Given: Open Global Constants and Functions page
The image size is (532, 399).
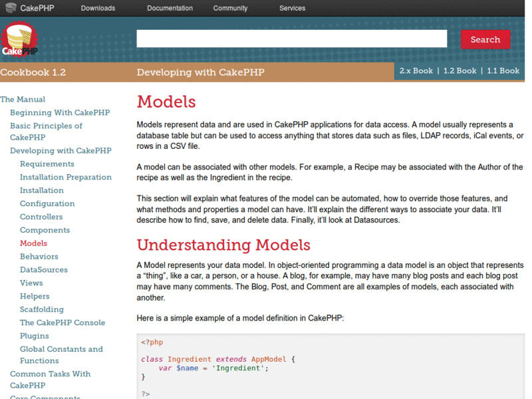Looking at the screenshot, I should (x=61, y=355).
